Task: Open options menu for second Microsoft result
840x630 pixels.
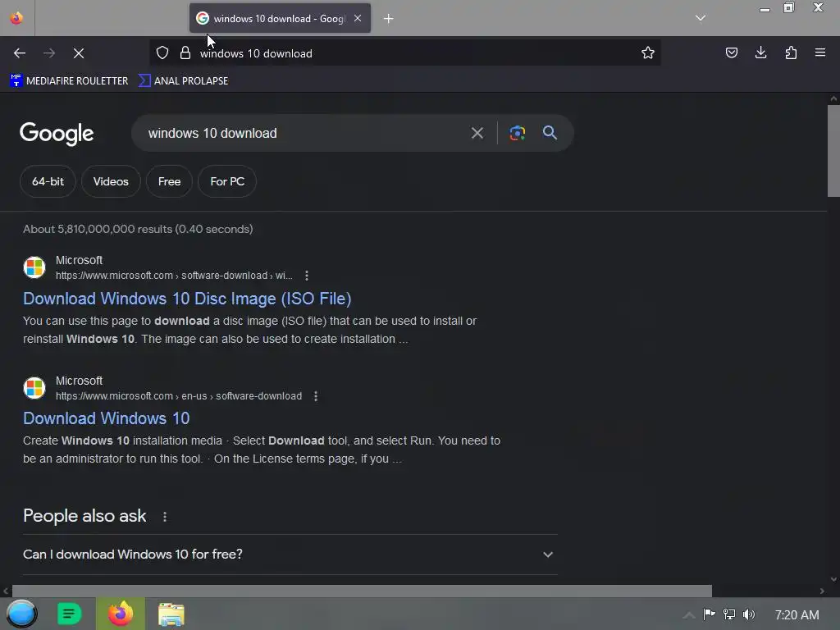Action: [316, 396]
